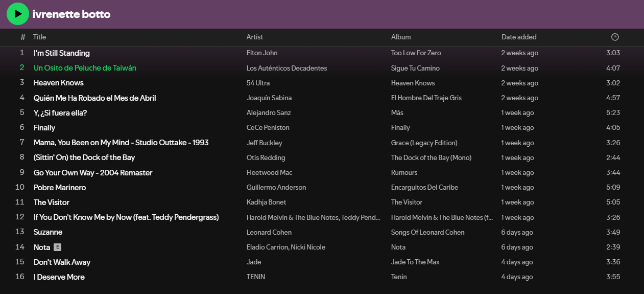Open album Jade To The Max
Image resolution: width=644 pixels, height=294 pixels.
[x=415, y=262]
